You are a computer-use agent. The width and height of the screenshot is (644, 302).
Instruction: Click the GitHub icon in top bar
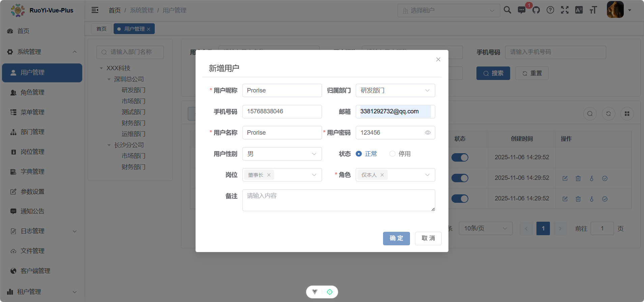536,10
